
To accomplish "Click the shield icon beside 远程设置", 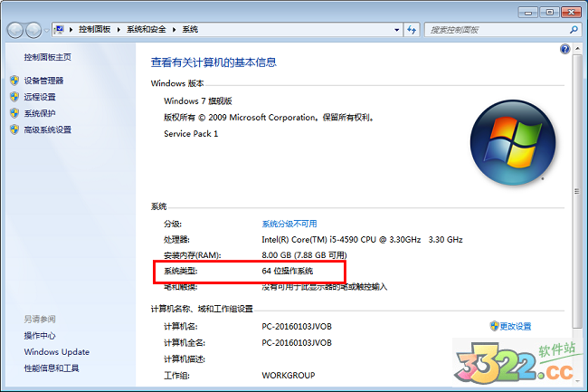I will point(14,97).
